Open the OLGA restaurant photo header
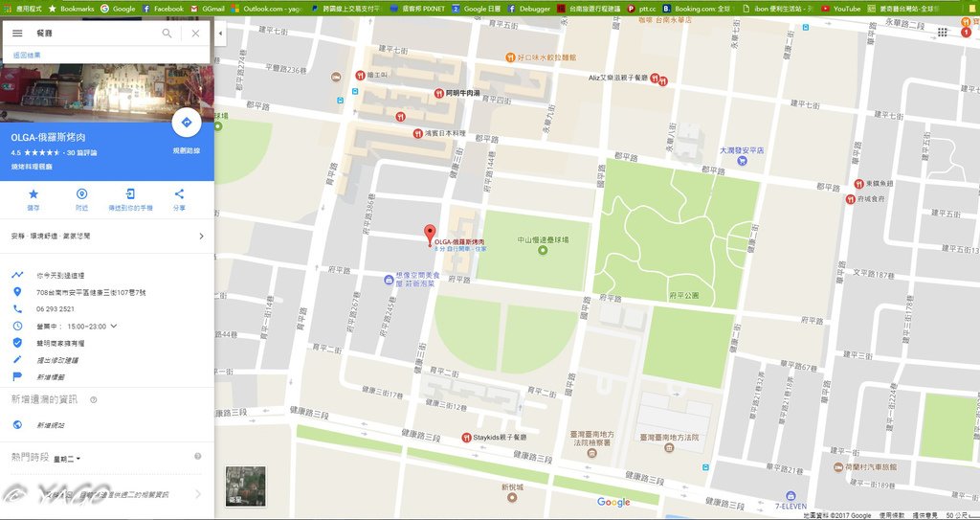Viewport: 980px width, 520px height. click(x=107, y=93)
